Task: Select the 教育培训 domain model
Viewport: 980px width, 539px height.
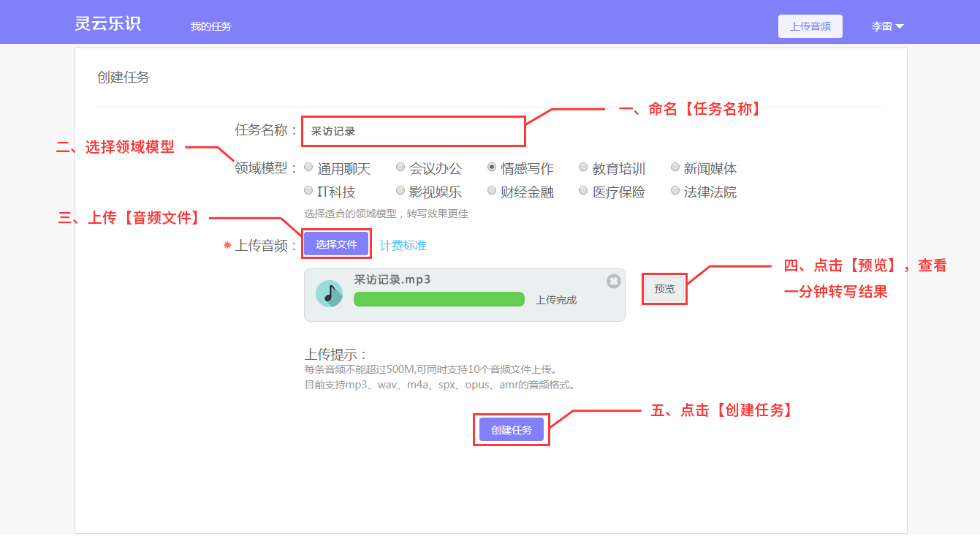Action: click(583, 167)
